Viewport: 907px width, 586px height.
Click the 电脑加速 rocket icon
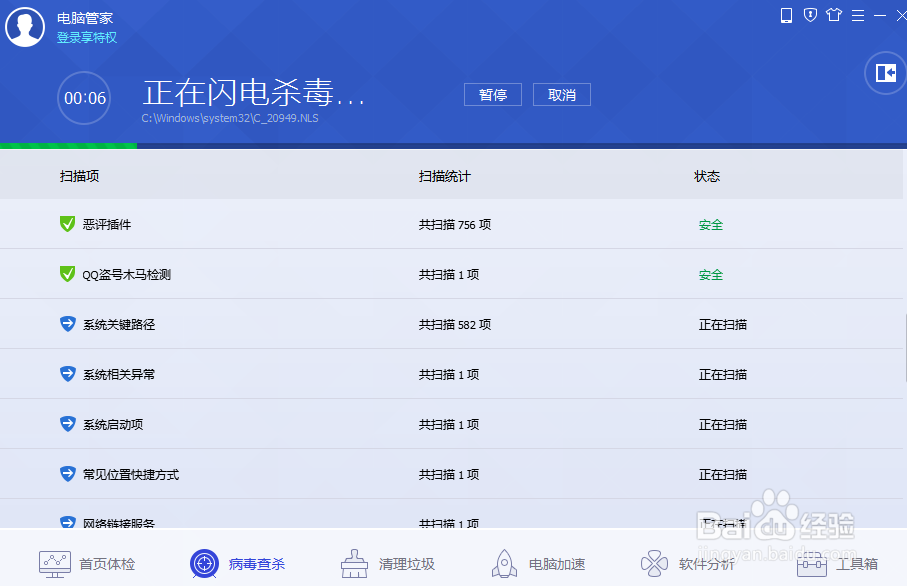(x=504, y=563)
